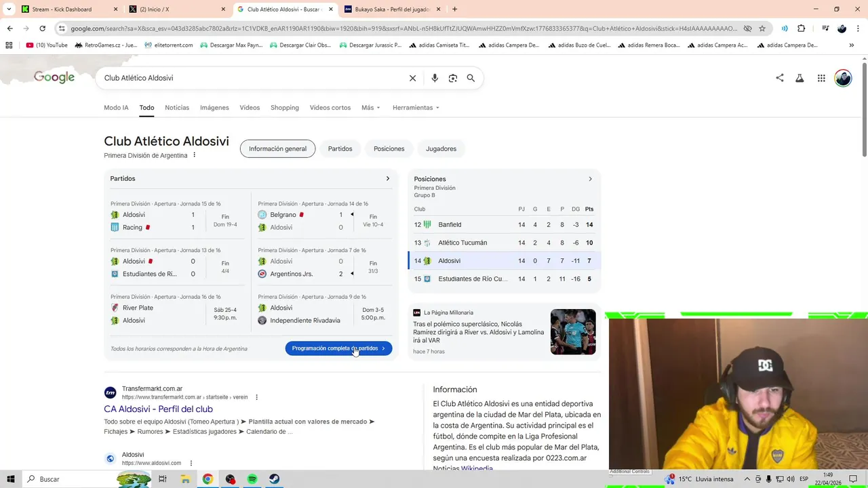
Task: Switch to the Shopping search tab
Action: click(285, 108)
